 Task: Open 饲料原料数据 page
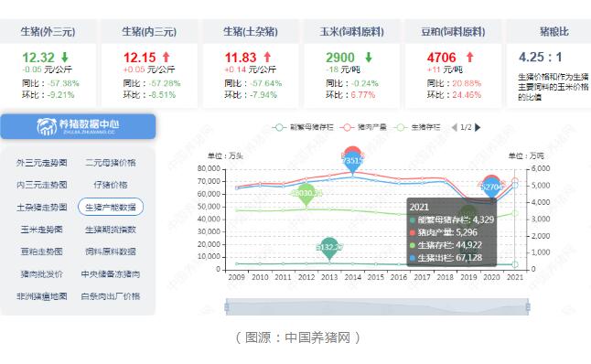tap(111, 252)
